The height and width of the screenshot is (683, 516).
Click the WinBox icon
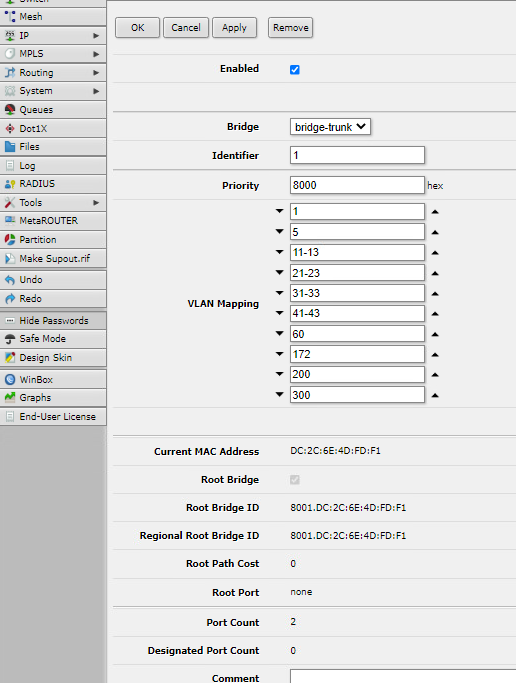pos(10,379)
